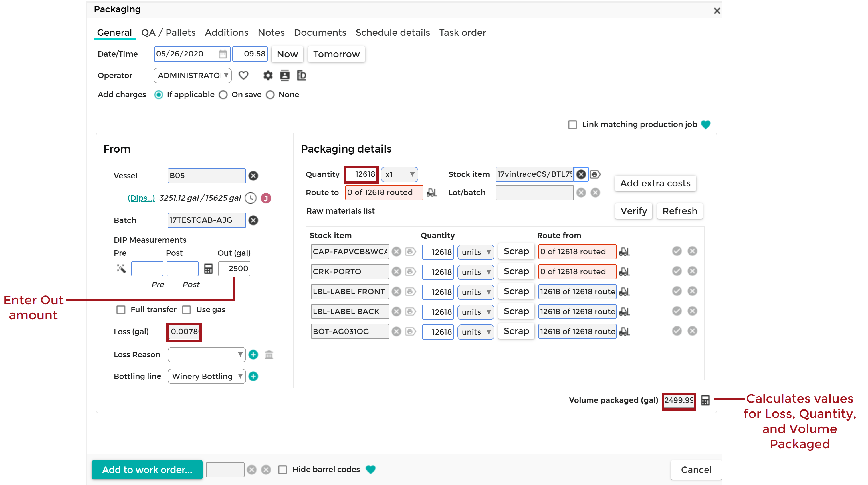Image resolution: width=868 pixels, height=485 pixels.
Task: Open the Bottling line dropdown
Action: pos(207,376)
